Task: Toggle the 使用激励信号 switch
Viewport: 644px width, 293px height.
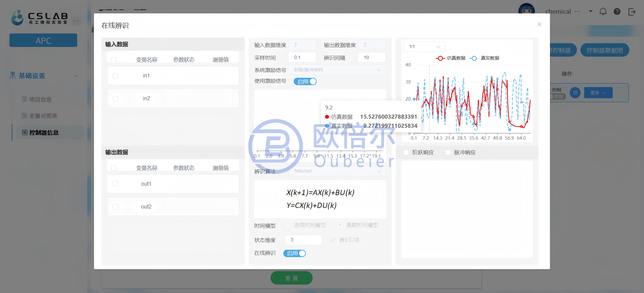Action: click(305, 81)
